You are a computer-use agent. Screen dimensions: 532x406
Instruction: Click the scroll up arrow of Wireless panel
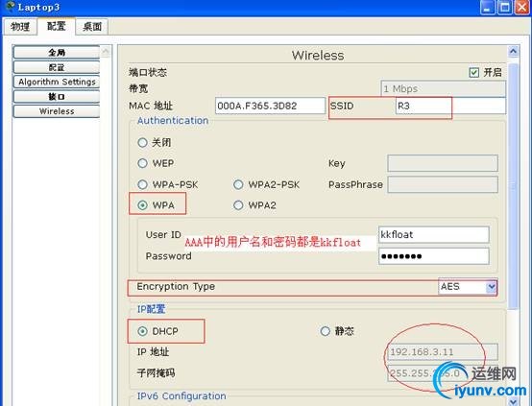click(514, 52)
